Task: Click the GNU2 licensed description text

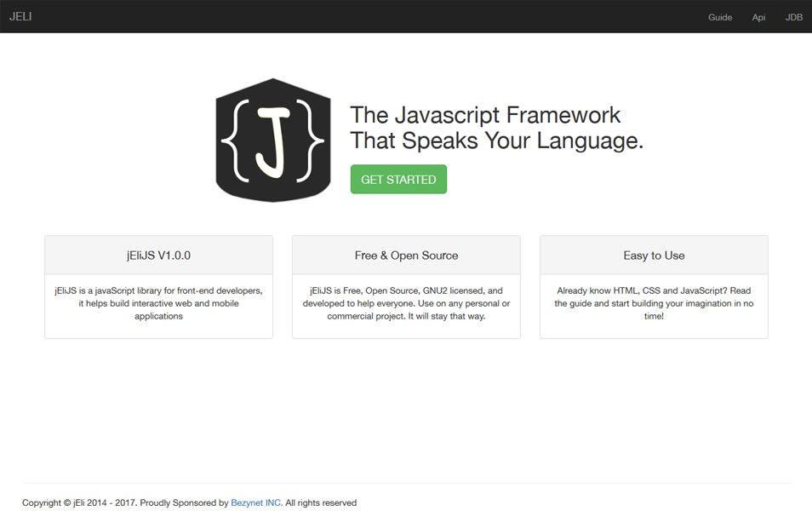Action: tap(406, 303)
